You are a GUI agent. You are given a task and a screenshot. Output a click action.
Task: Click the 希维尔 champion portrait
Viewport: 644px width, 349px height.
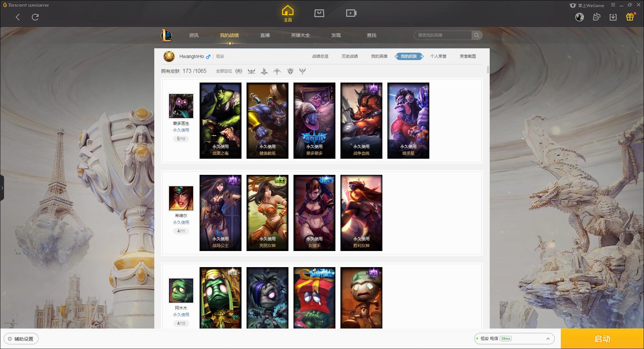point(181,198)
